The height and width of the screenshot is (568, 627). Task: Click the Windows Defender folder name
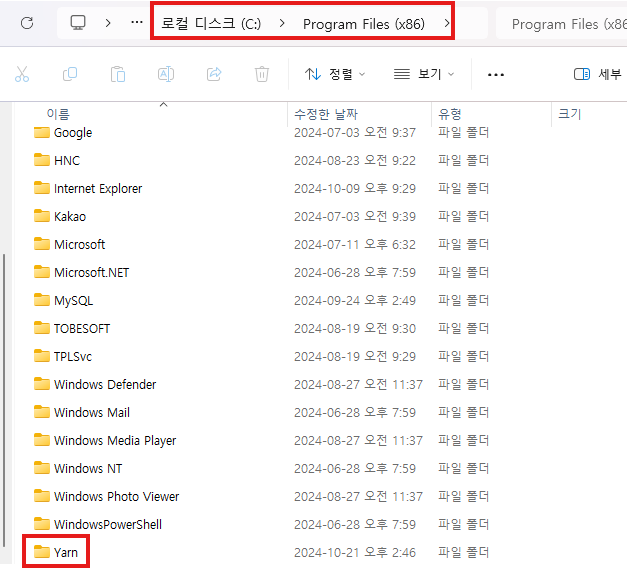105,385
